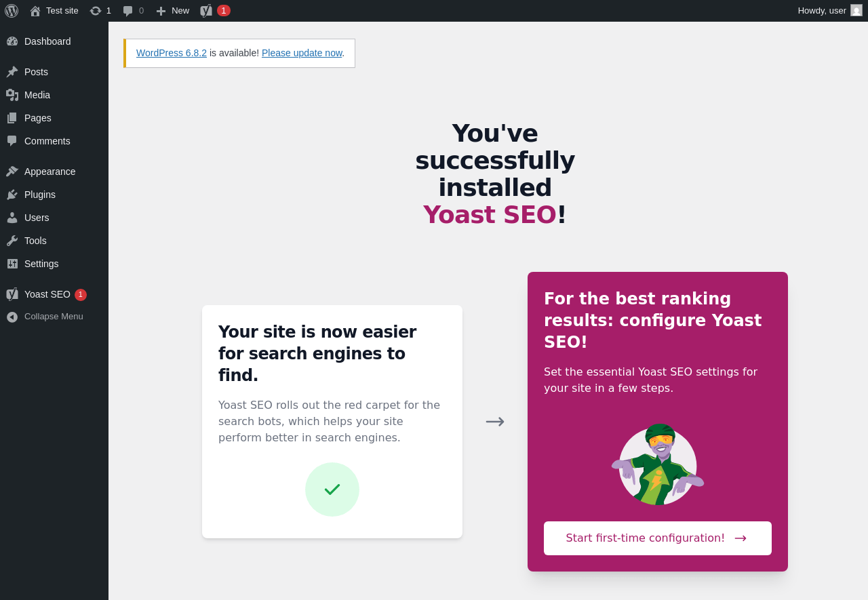Open the WordPress logo menu
Screen dimensions: 868x600
tap(12, 11)
